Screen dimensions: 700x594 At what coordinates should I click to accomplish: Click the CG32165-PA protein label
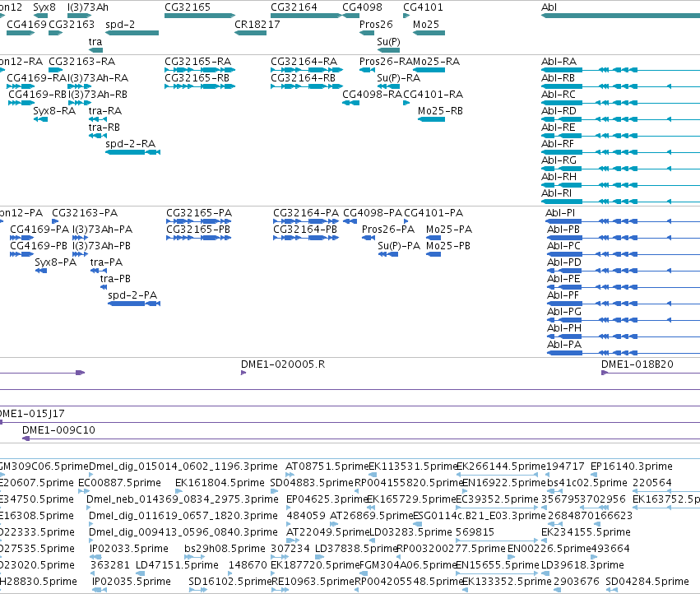[x=199, y=212]
